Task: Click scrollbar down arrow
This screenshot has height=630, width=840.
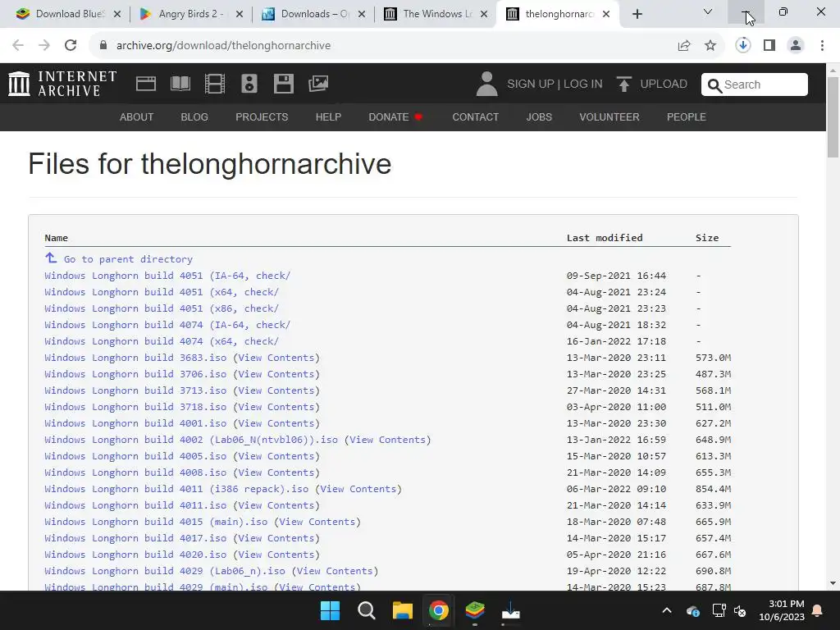Action: (833, 583)
